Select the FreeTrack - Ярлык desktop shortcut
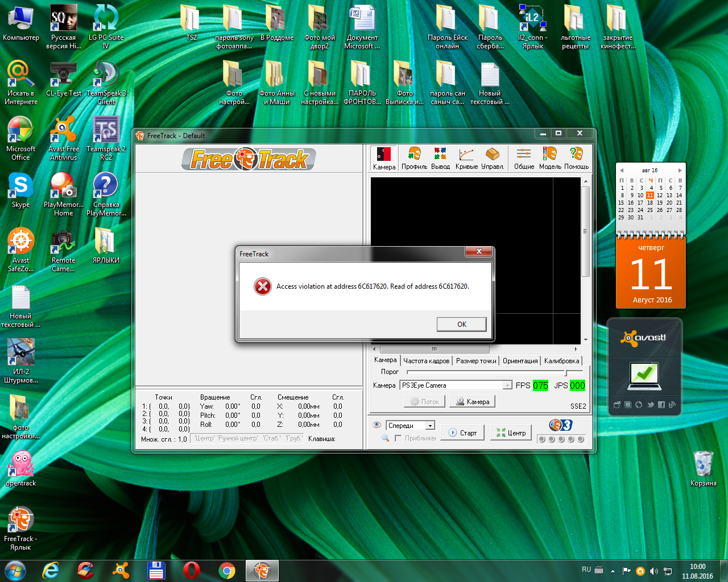The image size is (728, 582). [x=21, y=528]
